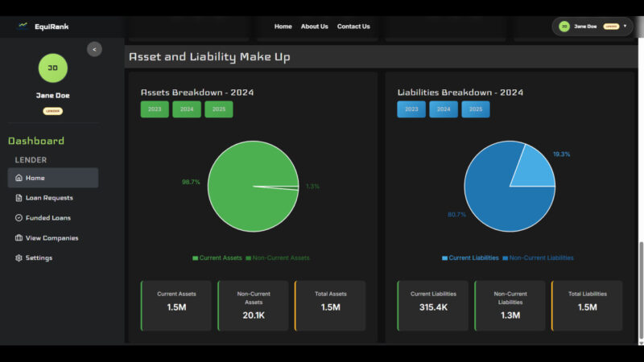Viewport: 644px width, 362px height.
Task: Open About Us in top navigation
Action: (x=314, y=27)
